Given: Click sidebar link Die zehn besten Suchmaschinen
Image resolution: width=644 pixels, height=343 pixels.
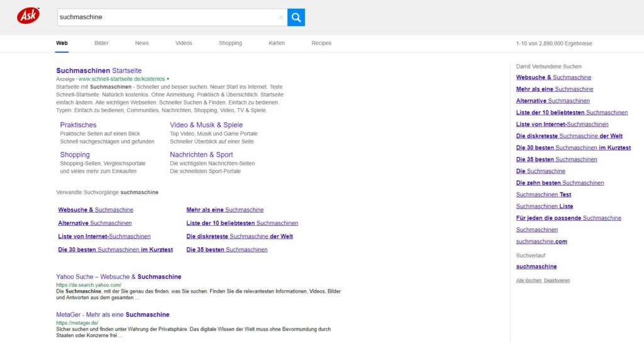Looking at the screenshot, I should 560,183.
